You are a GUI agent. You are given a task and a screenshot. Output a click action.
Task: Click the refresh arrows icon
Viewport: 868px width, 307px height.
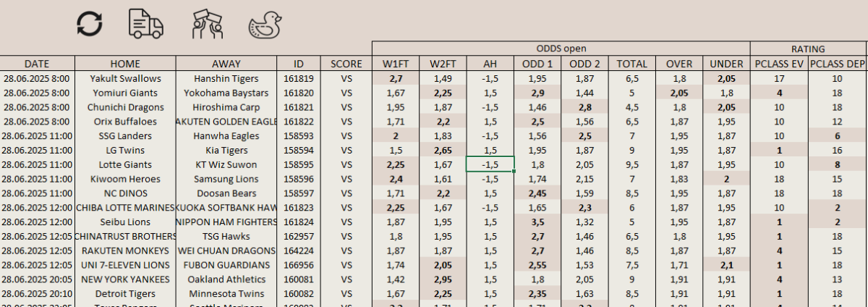coord(90,24)
